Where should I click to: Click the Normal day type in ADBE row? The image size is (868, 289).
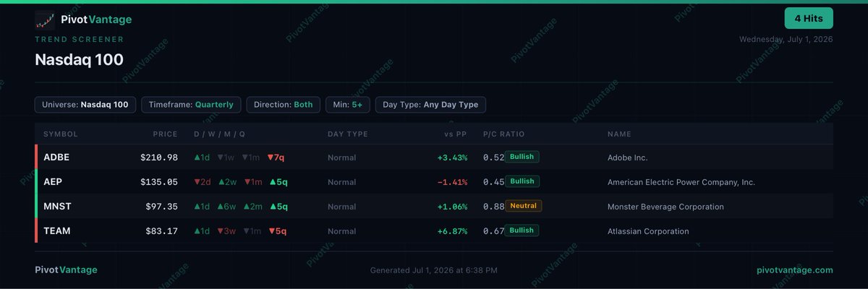(341, 158)
